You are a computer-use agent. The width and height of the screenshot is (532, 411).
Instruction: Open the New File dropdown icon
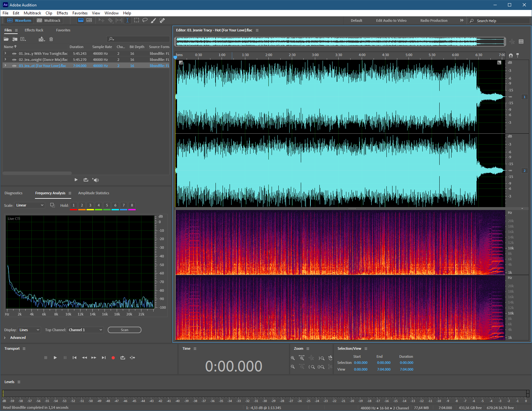coord(23,39)
